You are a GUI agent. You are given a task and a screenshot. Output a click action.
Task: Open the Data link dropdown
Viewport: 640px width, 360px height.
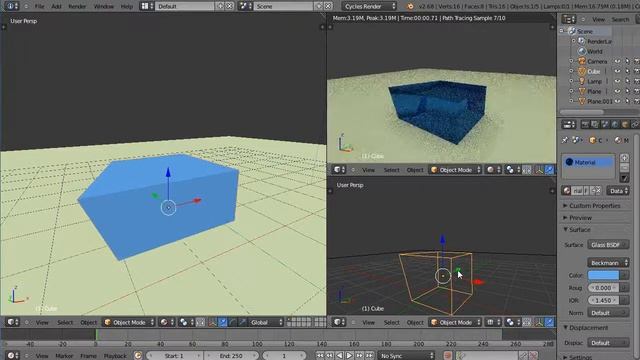point(618,191)
